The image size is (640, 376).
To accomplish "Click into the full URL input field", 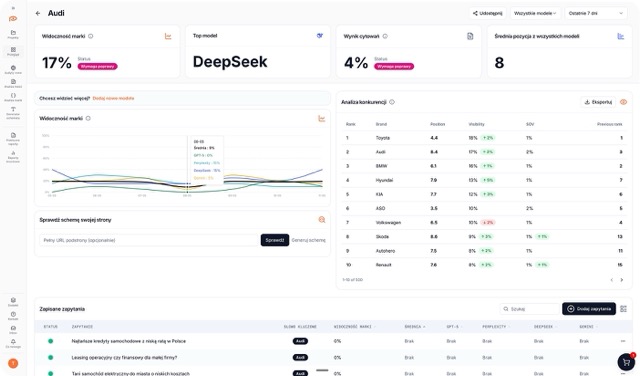I will coord(149,240).
